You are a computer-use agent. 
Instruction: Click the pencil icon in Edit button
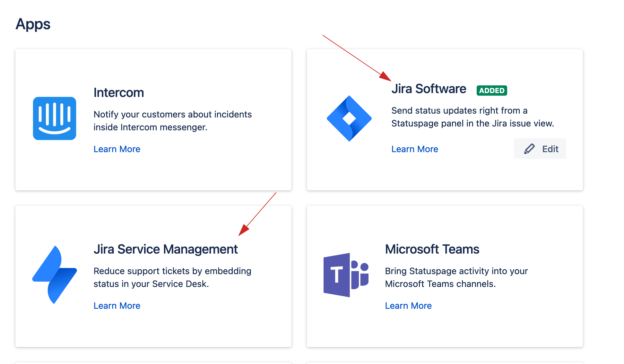(x=529, y=149)
